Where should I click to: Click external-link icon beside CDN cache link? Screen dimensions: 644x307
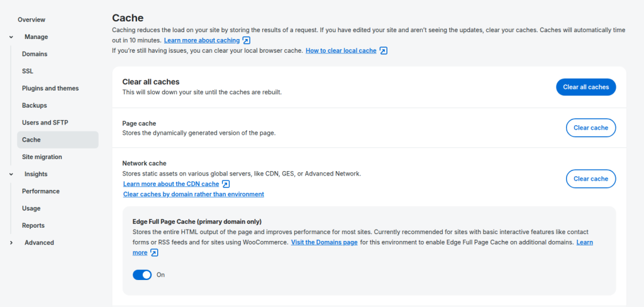coord(226,184)
